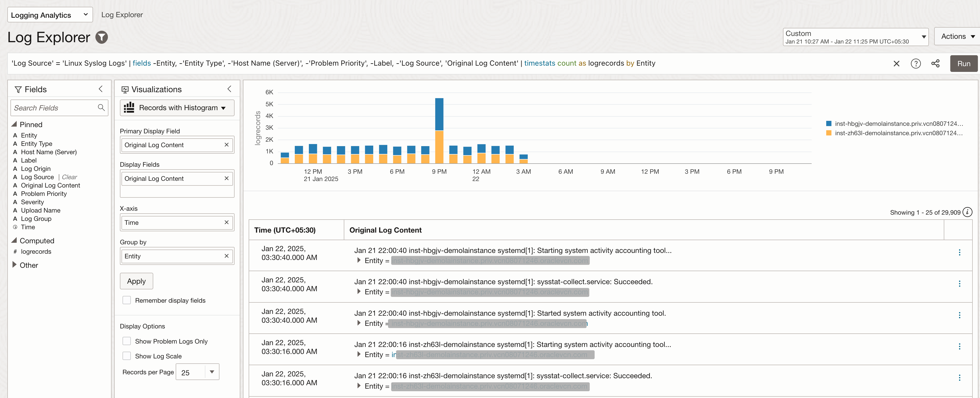Open Records with Histogram visualization dropdown
This screenshot has height=398, width=980.
coord(177,108)
